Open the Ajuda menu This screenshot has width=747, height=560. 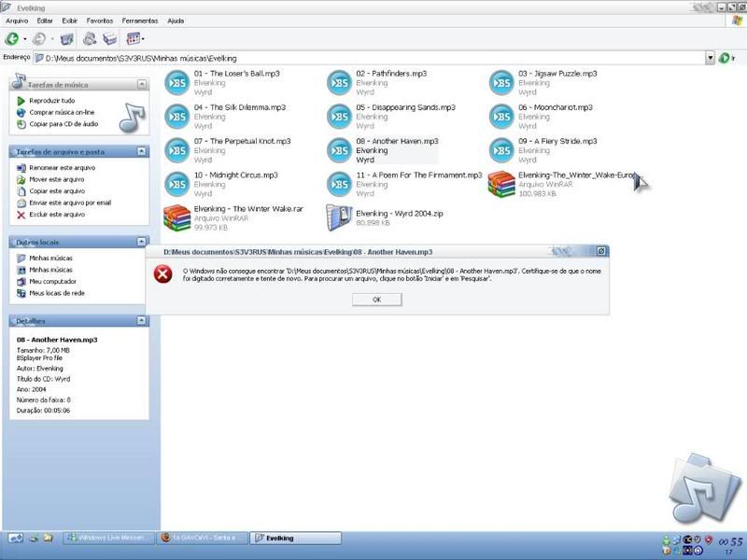point(176,21)
